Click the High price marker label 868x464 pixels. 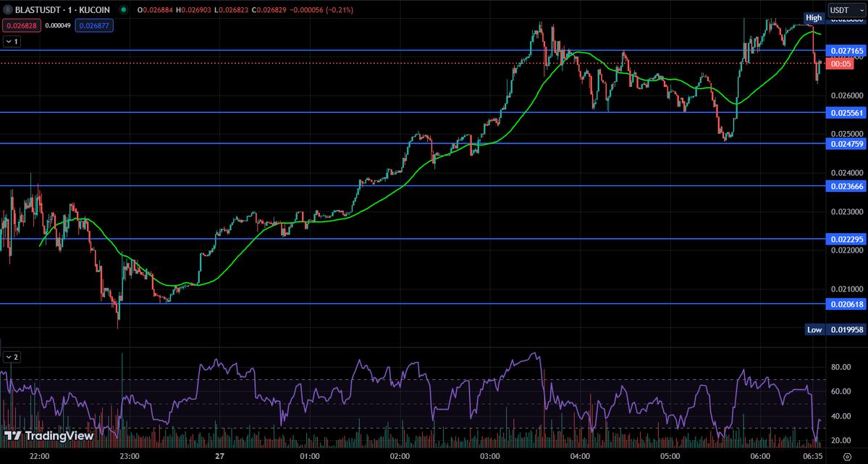[x=814, y=17]
